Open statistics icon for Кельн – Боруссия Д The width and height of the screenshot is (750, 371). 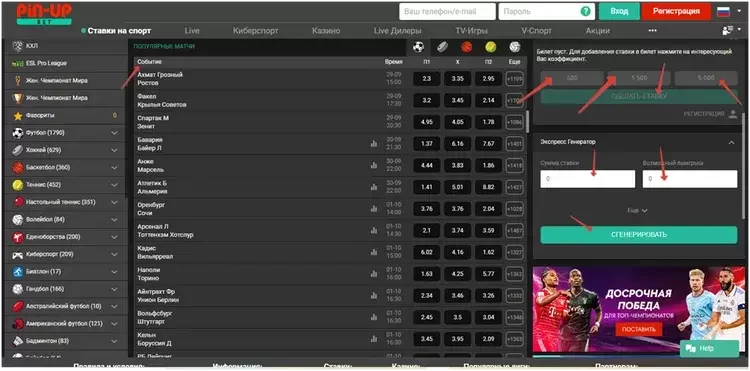[374, 339]
